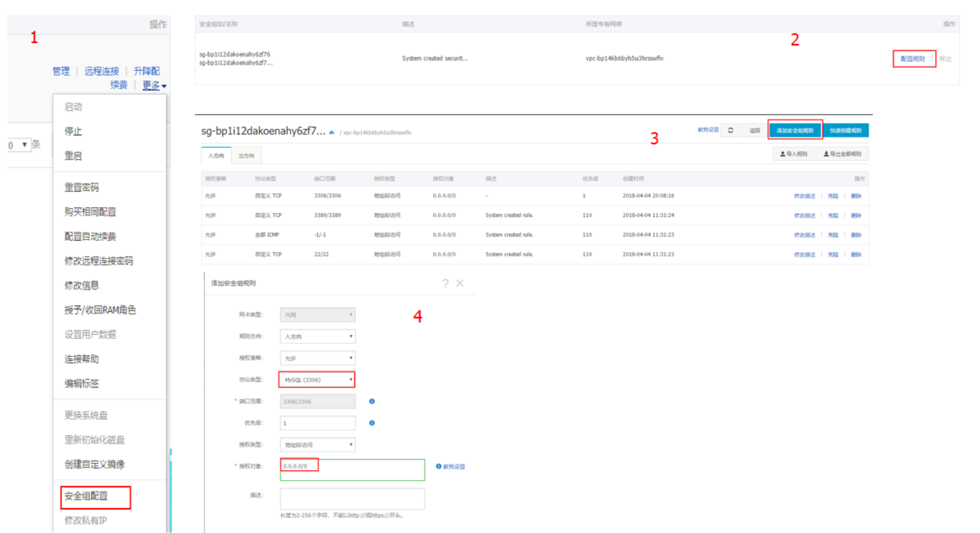The height and width of the screenshot is (533, 980).
Task: Click 教我设置 link beside refresh button
Action: [708, 130]
